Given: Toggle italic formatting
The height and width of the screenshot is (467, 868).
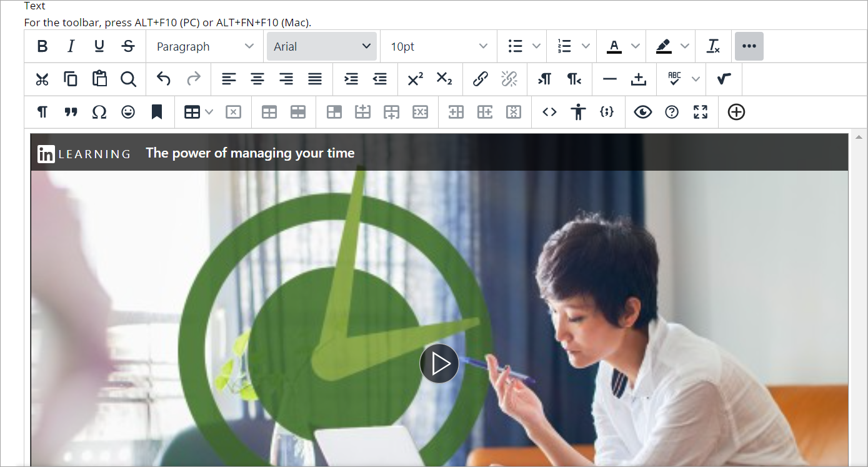Looking at the screenshot, I should [71, 46].
